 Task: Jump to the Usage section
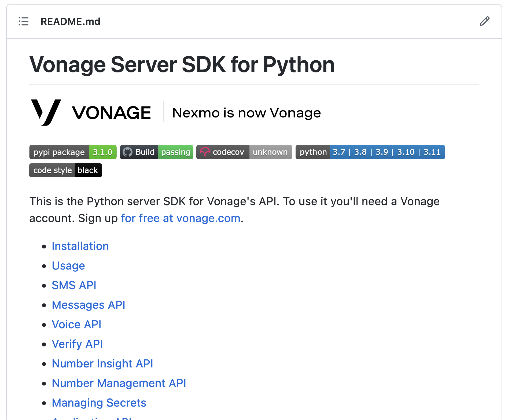(68, 266)
